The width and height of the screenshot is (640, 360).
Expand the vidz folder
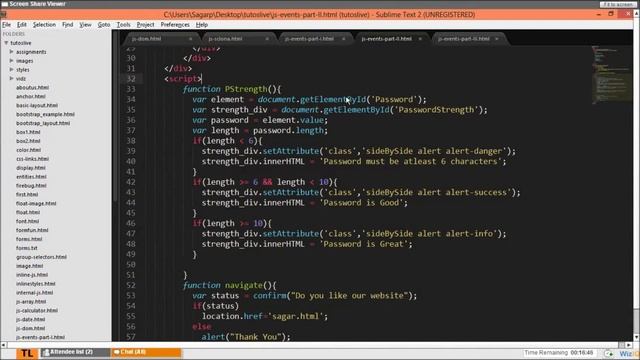[11, 78]
